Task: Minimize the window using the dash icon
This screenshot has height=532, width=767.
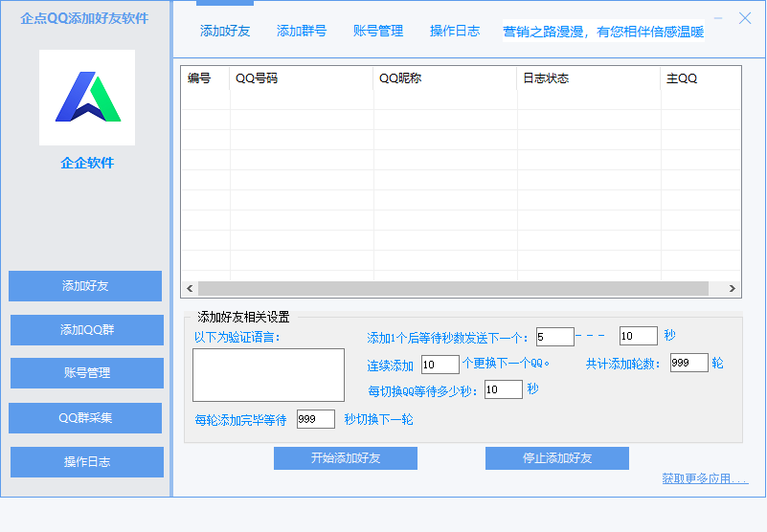Action: point(717,18)
